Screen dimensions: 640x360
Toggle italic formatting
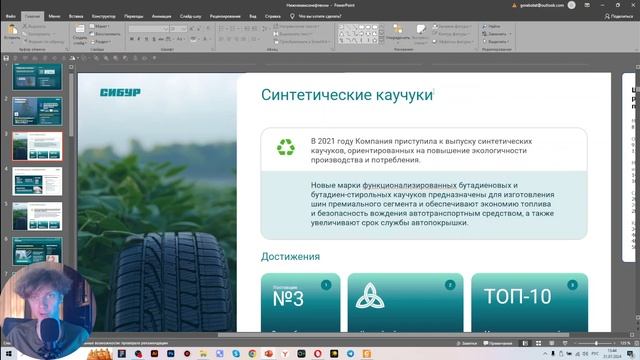tap(139, 39)
